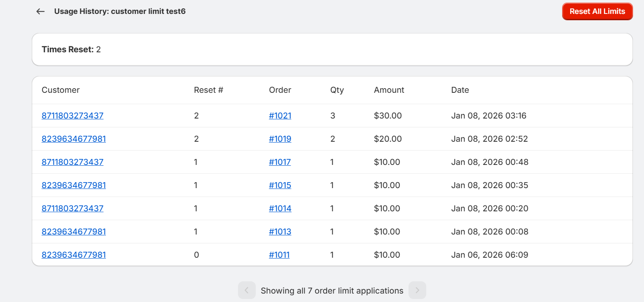Click the Customer column header

61,90
